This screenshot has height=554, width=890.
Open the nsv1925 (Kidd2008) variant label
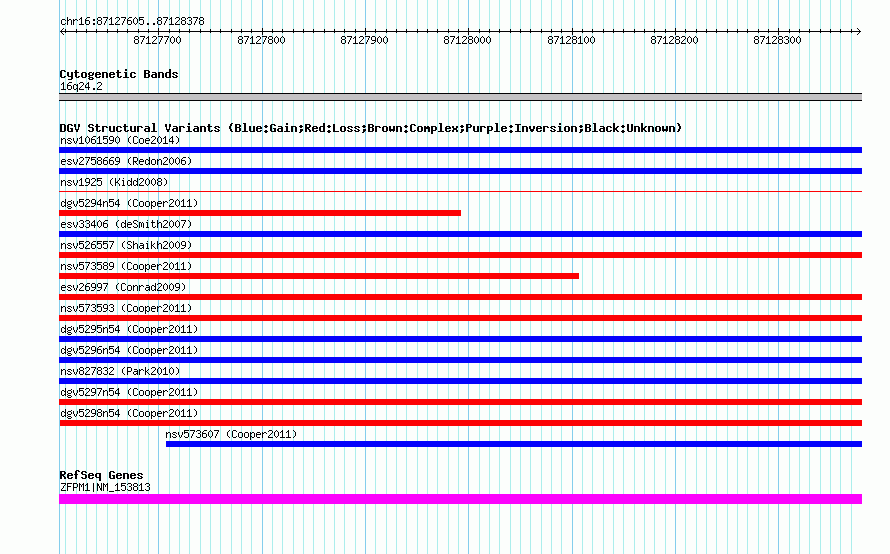click(114, 182)
